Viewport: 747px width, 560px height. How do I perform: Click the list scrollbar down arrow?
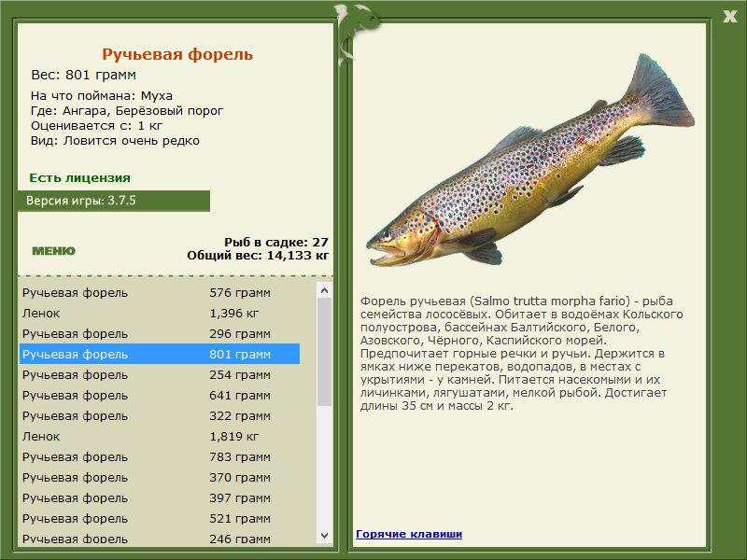(324, 535)
